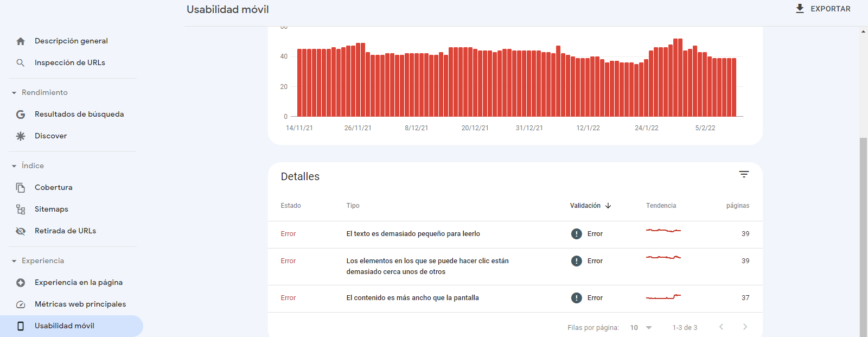Click the asterisk icon next to Discover
The height and width of the screenshot is (337, 868).
(21, 136)
